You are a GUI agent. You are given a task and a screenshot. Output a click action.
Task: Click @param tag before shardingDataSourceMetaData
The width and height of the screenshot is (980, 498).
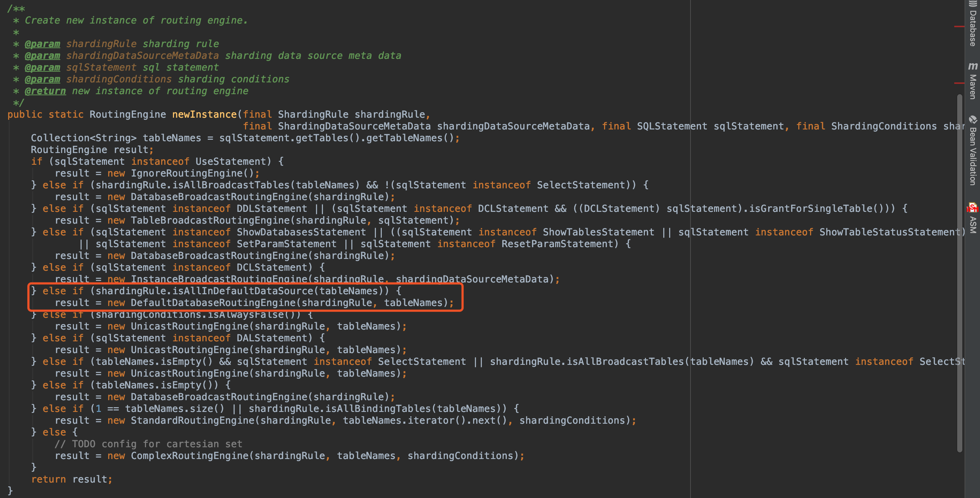[x=42, y=56]
